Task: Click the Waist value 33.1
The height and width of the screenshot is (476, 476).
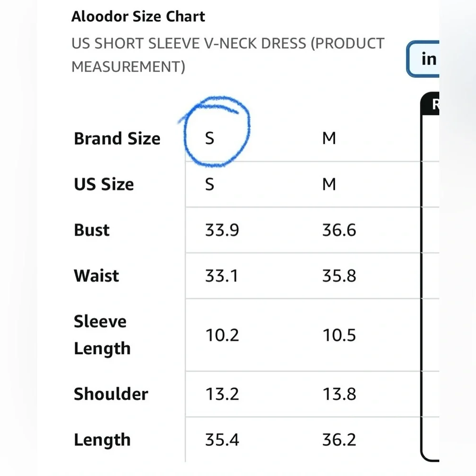Action: coord(222,276)
